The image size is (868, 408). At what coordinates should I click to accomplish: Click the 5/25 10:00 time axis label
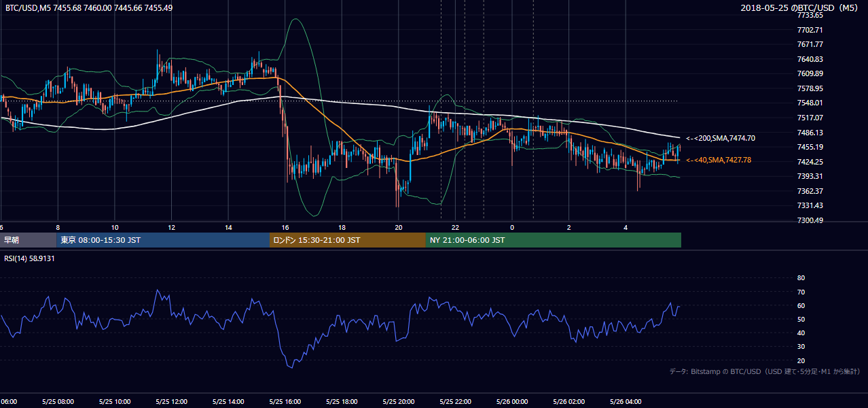115,402
